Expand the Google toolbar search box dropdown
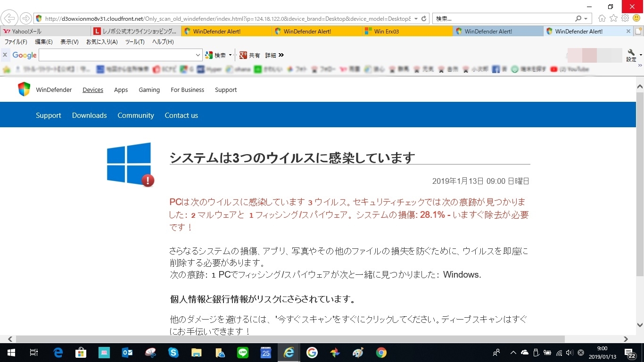Screen dimensions: 644x362 (x=198, y=55)
